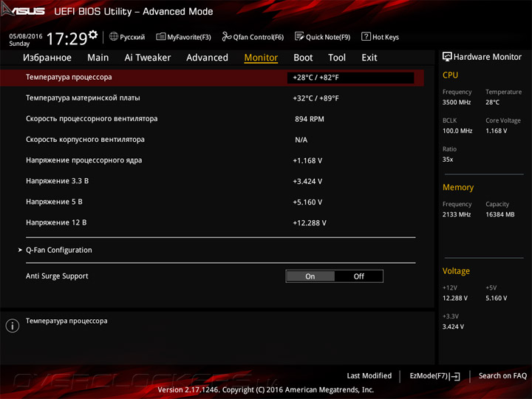This screenshot has width=532, height=399.
Task: Click core voltage value +1.168 V
Action: [307, 160]
